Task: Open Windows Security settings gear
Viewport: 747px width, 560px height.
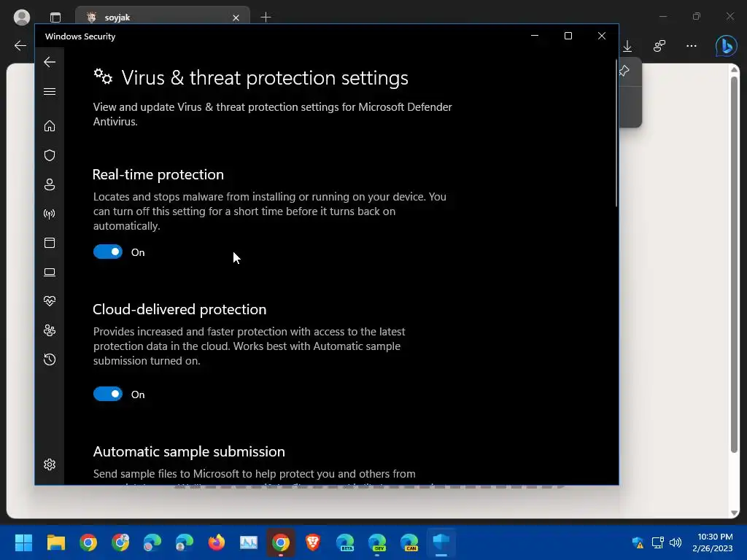Action: (50, 464)
